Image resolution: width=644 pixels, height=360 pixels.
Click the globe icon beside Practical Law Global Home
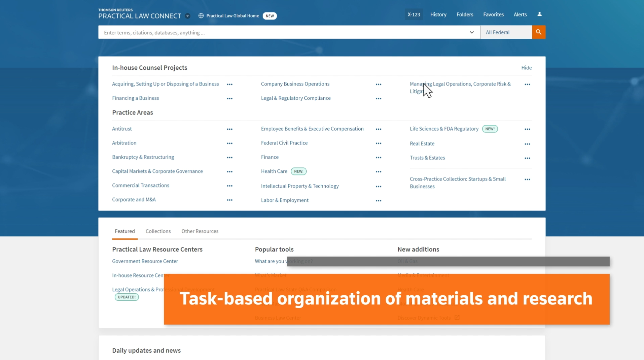pyautogui.click(x=201, y=16)
